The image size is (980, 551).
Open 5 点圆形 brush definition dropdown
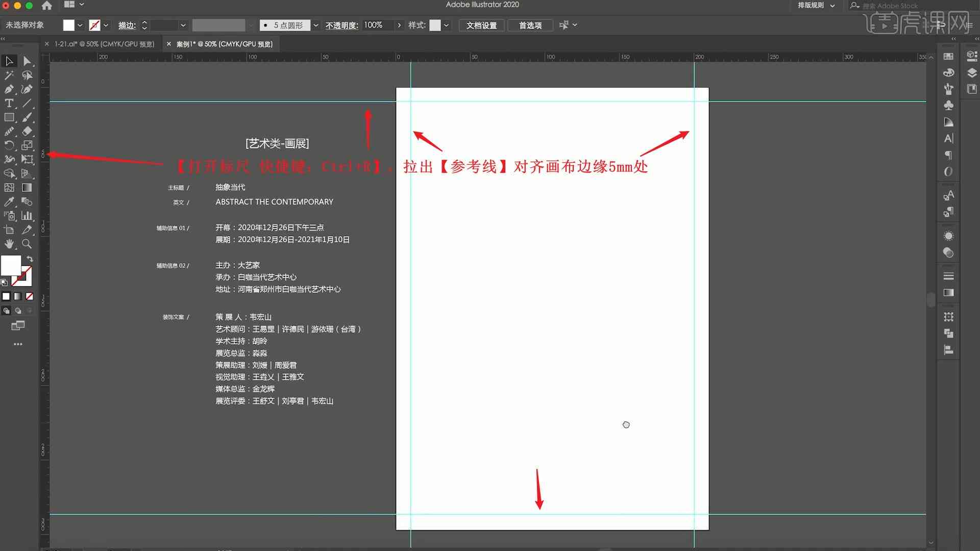click(x=315, y=25)
